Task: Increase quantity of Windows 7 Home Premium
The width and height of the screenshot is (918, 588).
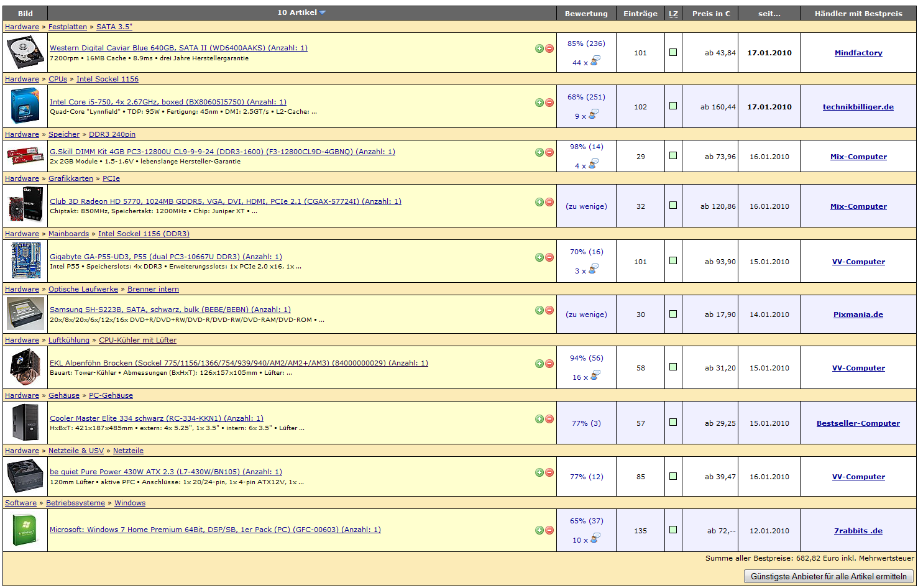Action: pyautogui.click(x=539, y=530)
